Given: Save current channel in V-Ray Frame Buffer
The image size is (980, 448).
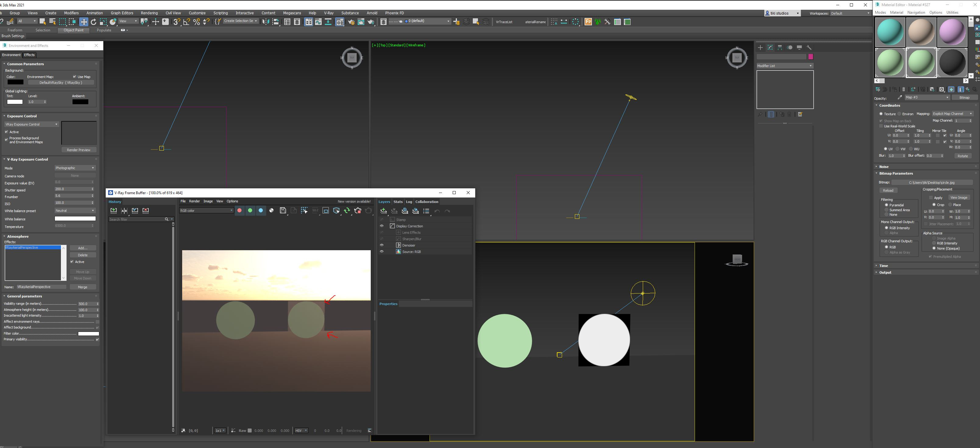Looking at the screenshot, I should tap(283, 211).
